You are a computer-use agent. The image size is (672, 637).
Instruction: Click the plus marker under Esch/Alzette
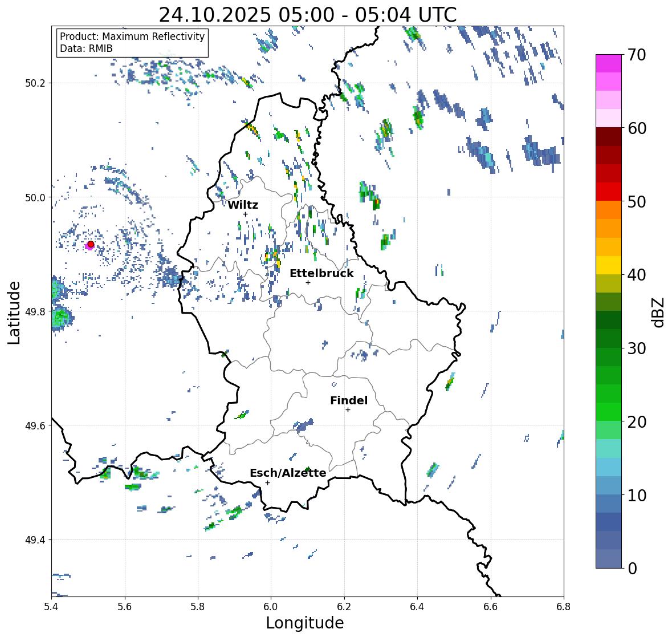pos(267,482)
